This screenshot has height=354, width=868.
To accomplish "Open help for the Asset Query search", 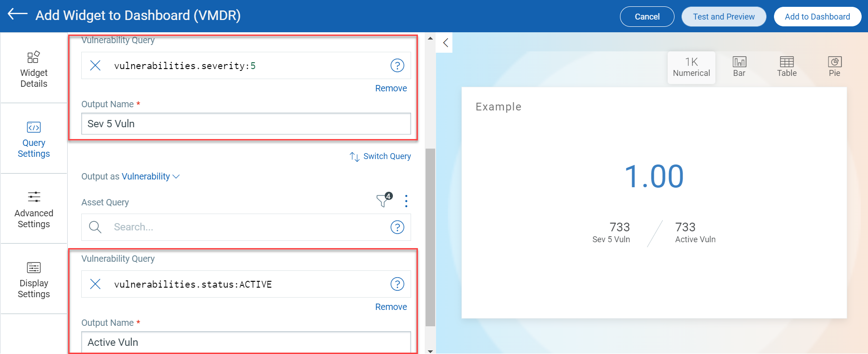I will coord(397,227).
